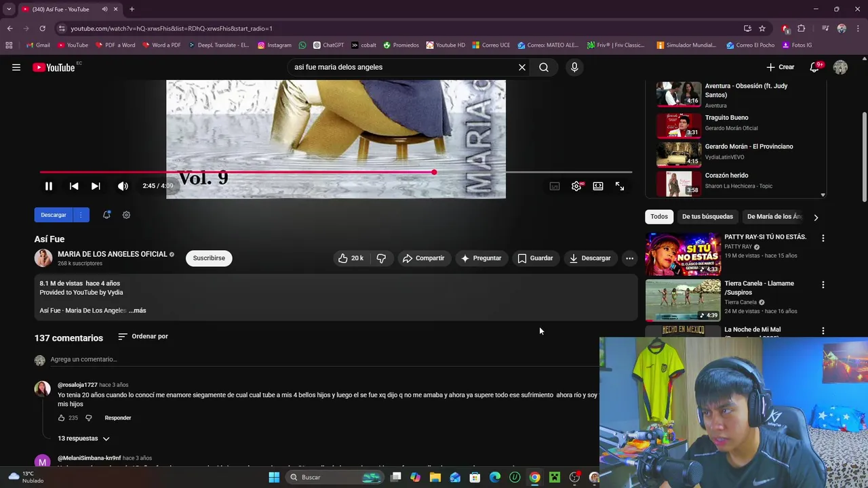Open a new browser tab

coord(132,9)
